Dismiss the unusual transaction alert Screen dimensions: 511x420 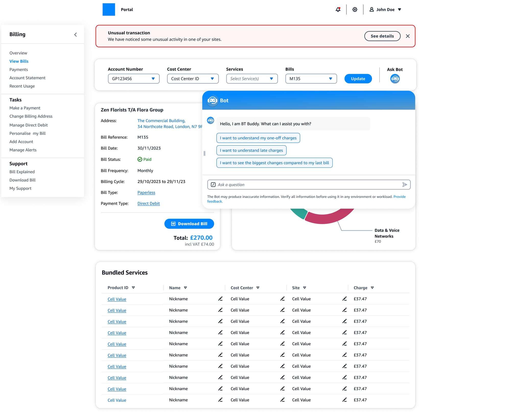click(408, 36)
